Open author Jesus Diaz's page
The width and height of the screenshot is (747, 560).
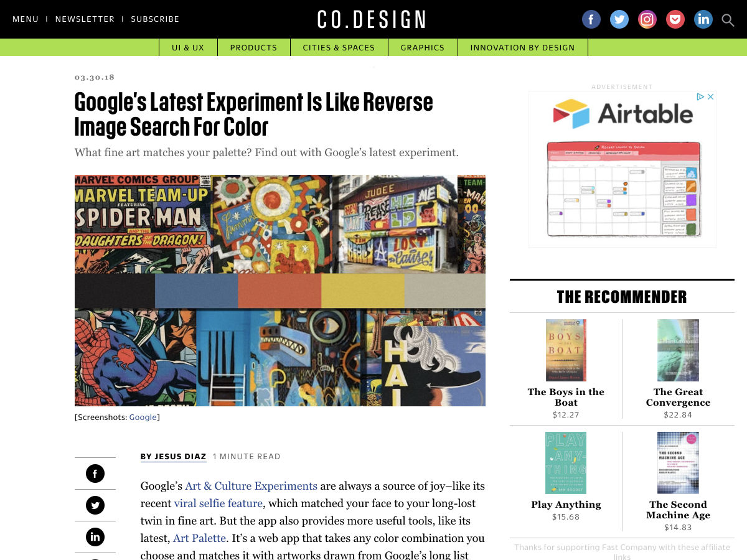pyautogui.click(x=173, y=457)
